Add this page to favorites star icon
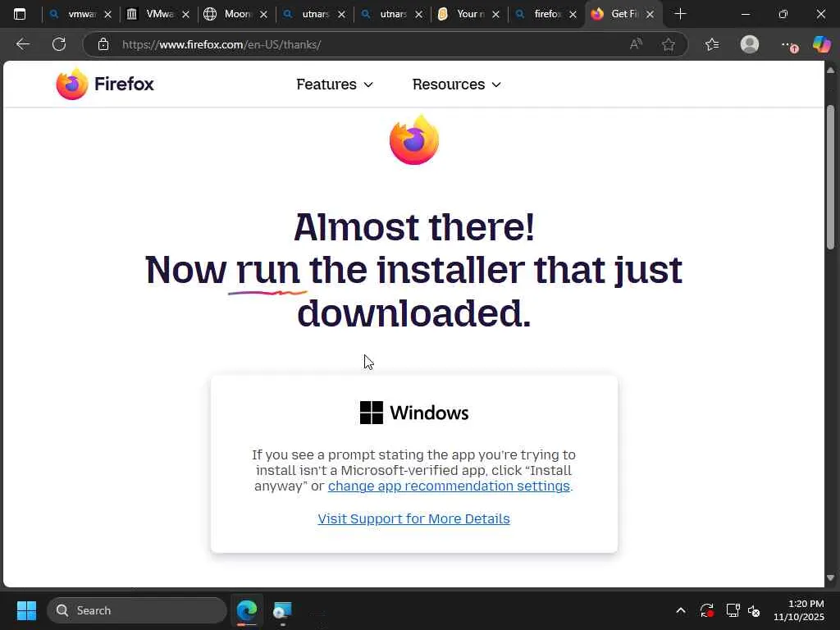The width and height of the screenshot is (840, 630). 668,44
